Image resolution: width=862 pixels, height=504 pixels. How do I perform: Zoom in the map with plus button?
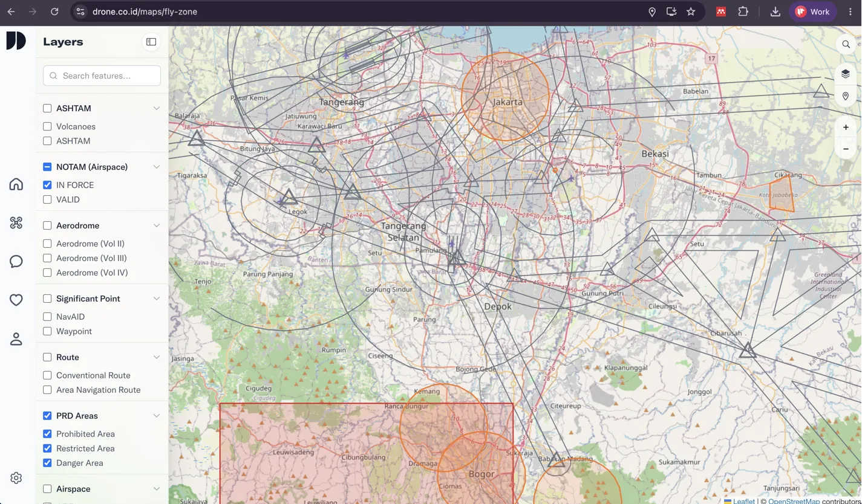846,128
